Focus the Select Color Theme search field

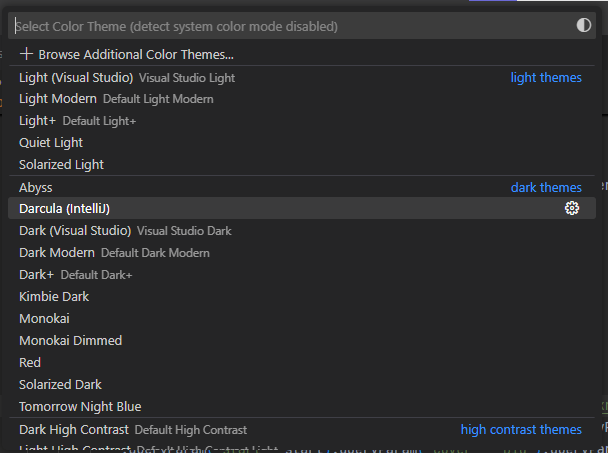pyautogui.click(x=302, y=26)
